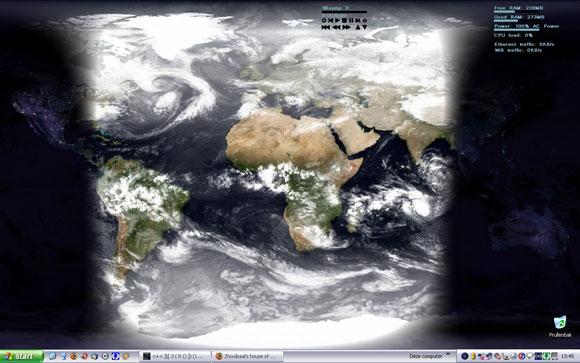
Task: Open the blue arrows quick launch icon
Action: point(115,356)
